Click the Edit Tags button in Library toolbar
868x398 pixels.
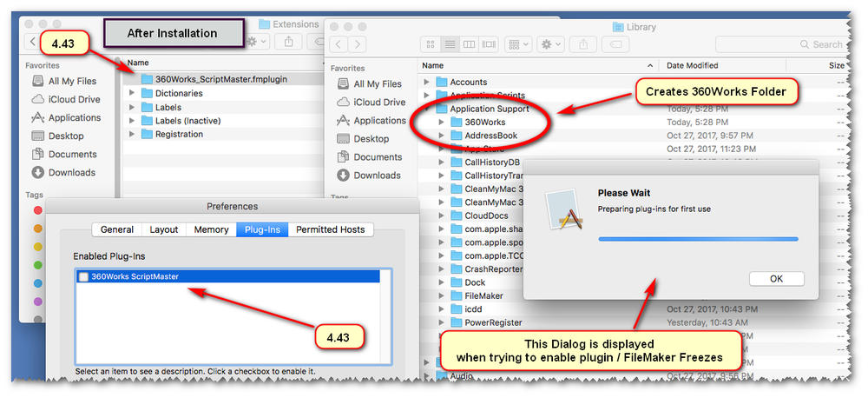(616, 44)
